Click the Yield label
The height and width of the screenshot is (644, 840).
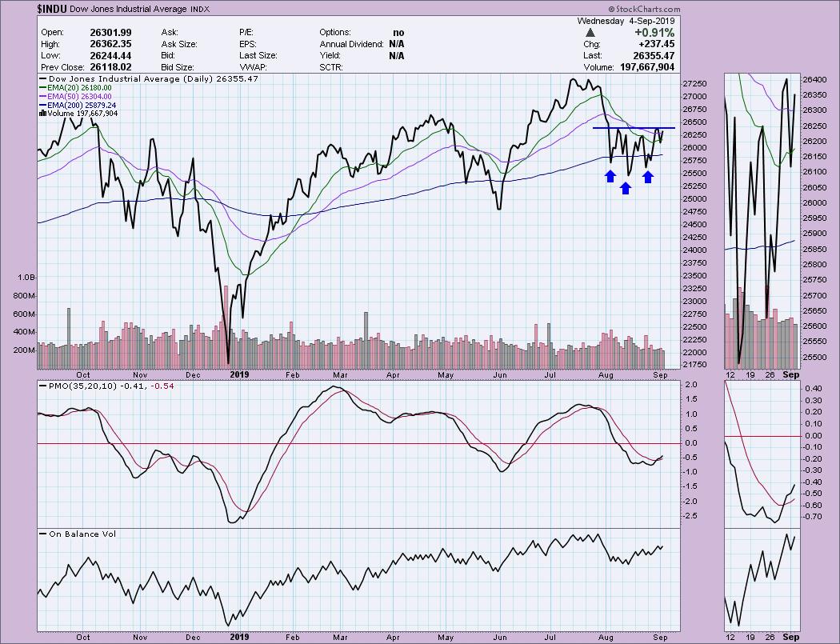(x=331, y=56)
